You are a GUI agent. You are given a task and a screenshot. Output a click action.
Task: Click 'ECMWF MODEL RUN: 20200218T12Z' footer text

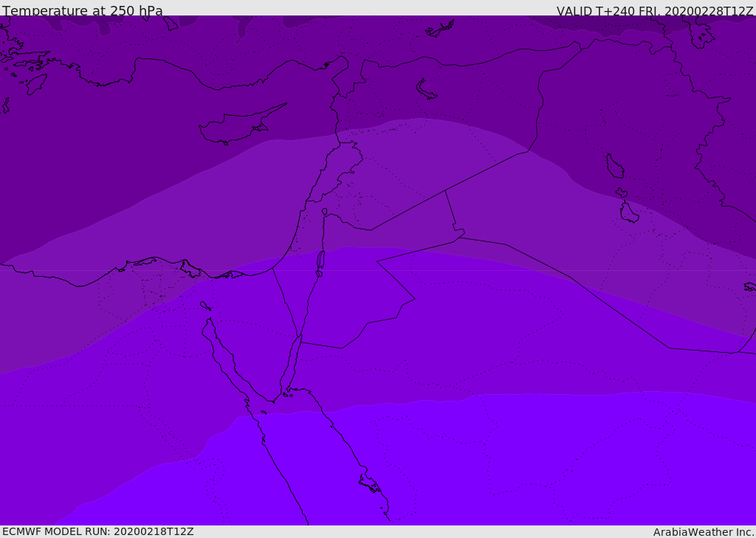pyautogui.click(x=98, y=531)
